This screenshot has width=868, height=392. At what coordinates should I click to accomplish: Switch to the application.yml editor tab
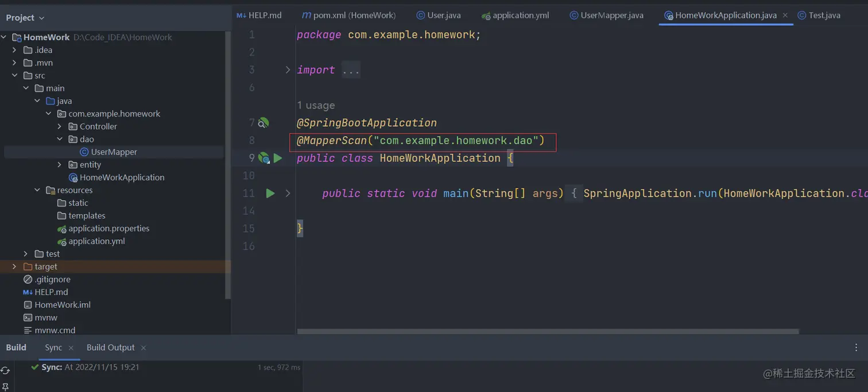[x=516, y=15]
